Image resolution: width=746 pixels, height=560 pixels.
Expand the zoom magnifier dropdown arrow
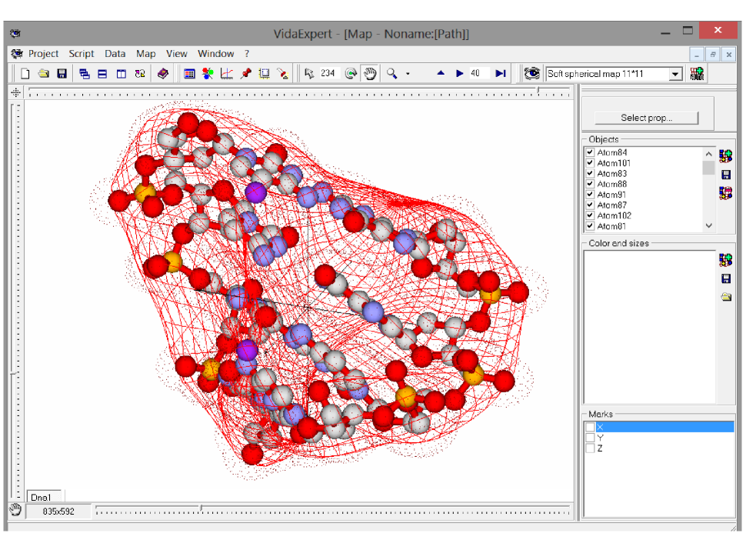point(408,74)
